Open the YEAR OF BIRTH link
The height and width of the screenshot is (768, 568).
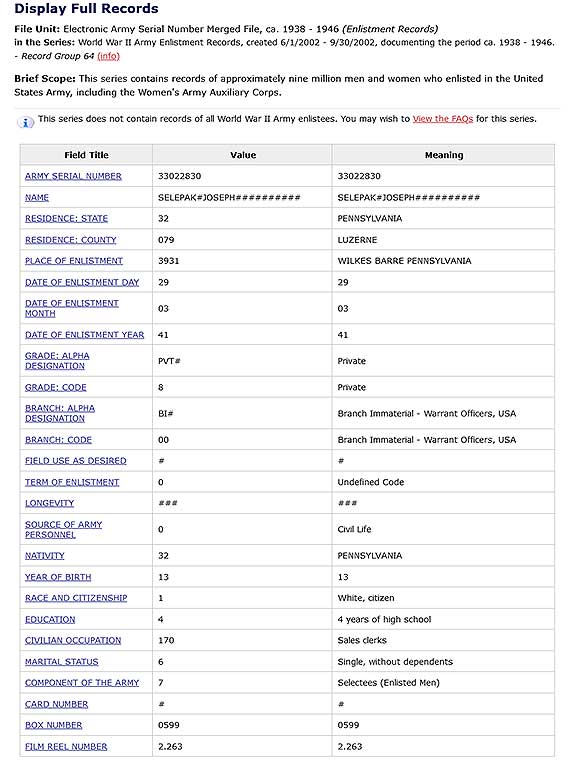point(58,577)
